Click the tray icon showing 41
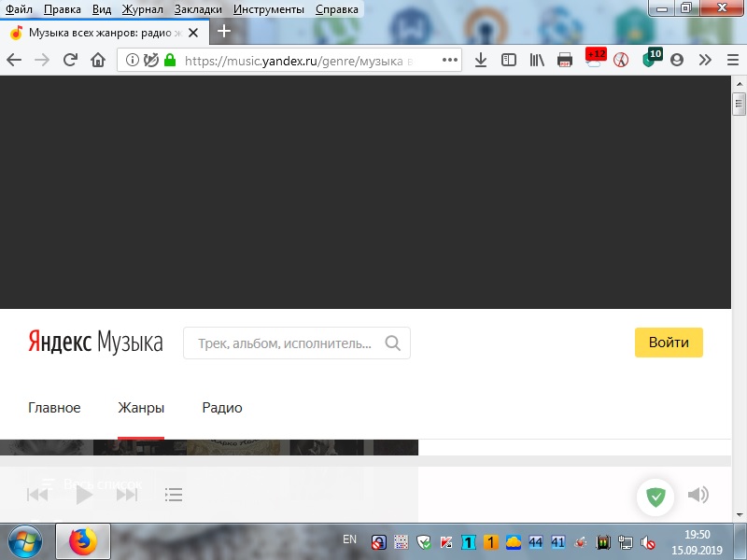This screenshot has width=747, height=560. 557,542
